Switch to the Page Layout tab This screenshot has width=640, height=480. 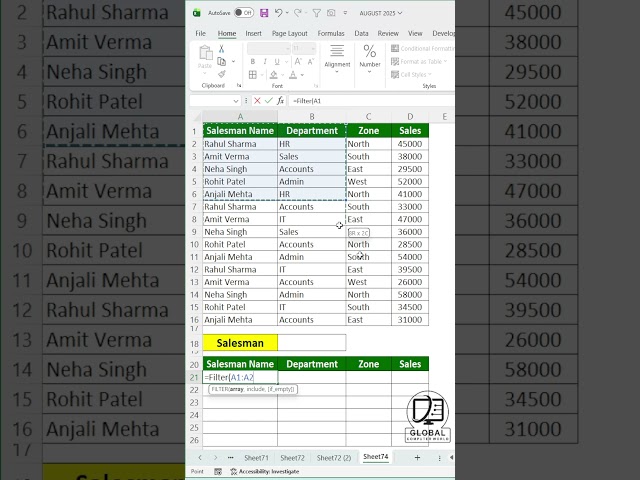[289, 33]
